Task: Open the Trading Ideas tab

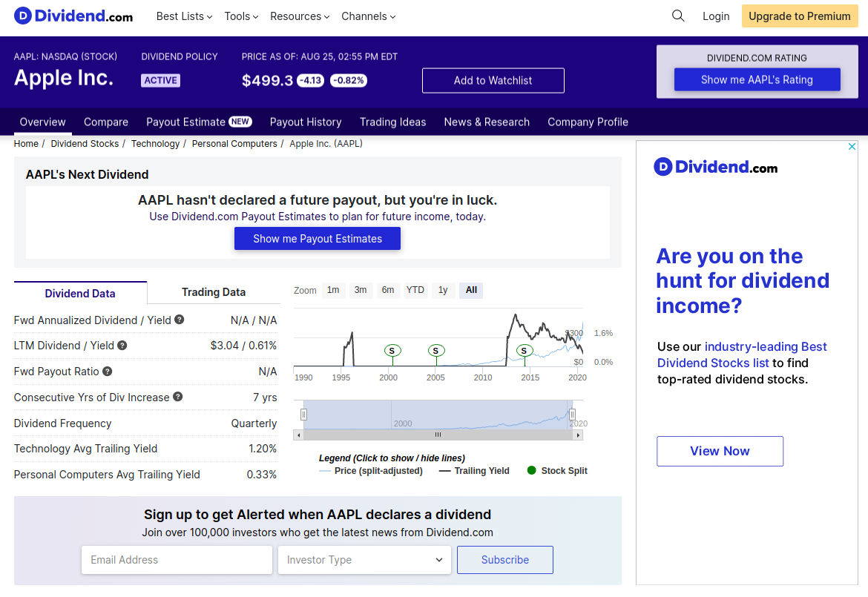Action: coord(393,122)
